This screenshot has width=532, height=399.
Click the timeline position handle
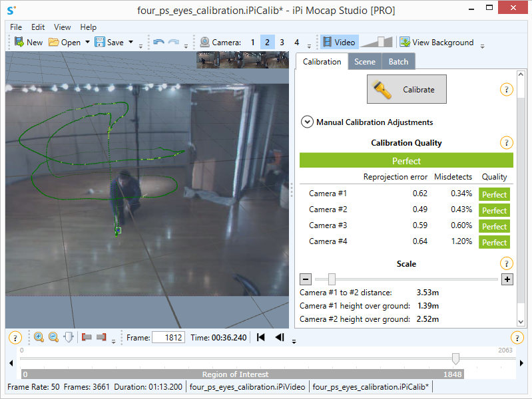coord(455,358)
